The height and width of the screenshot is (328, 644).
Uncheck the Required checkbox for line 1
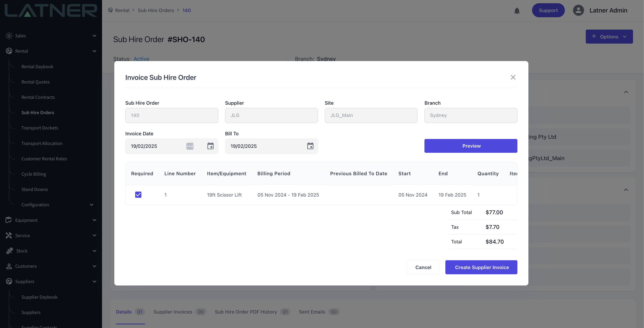[138, 195]
